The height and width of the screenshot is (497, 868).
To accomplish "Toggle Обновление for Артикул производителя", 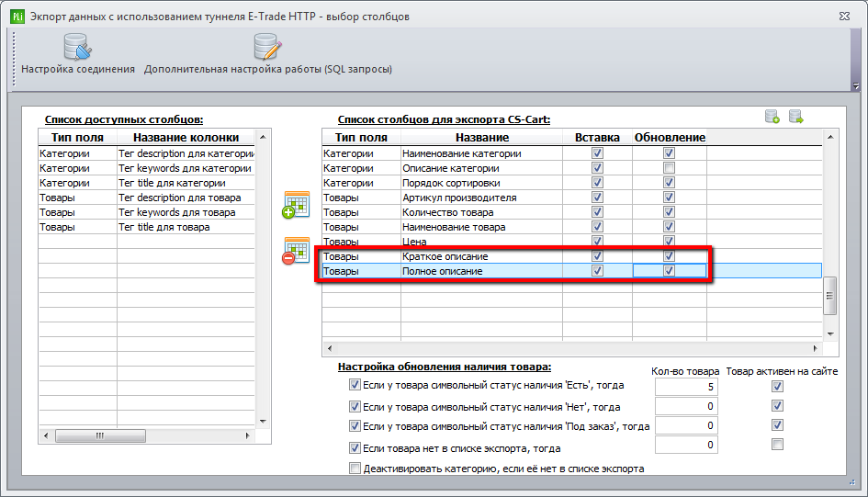I will click(670, 197).
